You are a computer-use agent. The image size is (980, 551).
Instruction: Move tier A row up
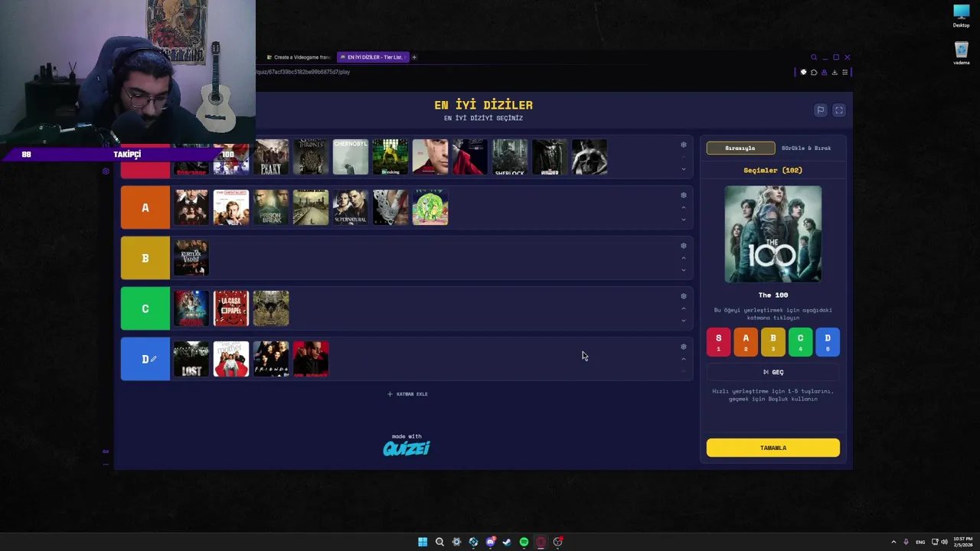point(684,207)
